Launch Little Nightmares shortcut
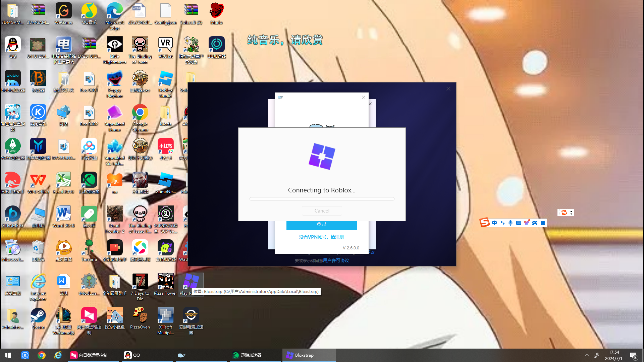644x362 pixels. click(x=115, y=50)
